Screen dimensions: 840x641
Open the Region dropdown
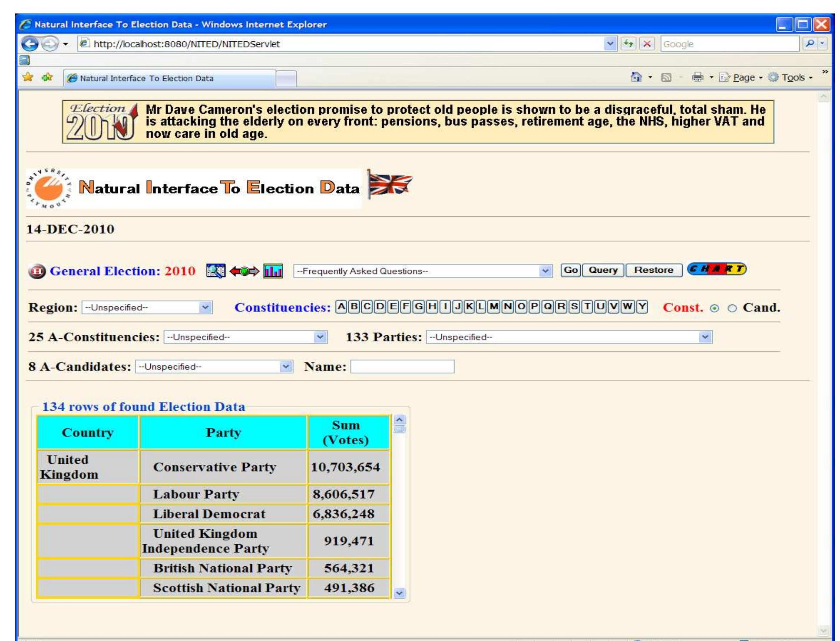tap(147, 307)
